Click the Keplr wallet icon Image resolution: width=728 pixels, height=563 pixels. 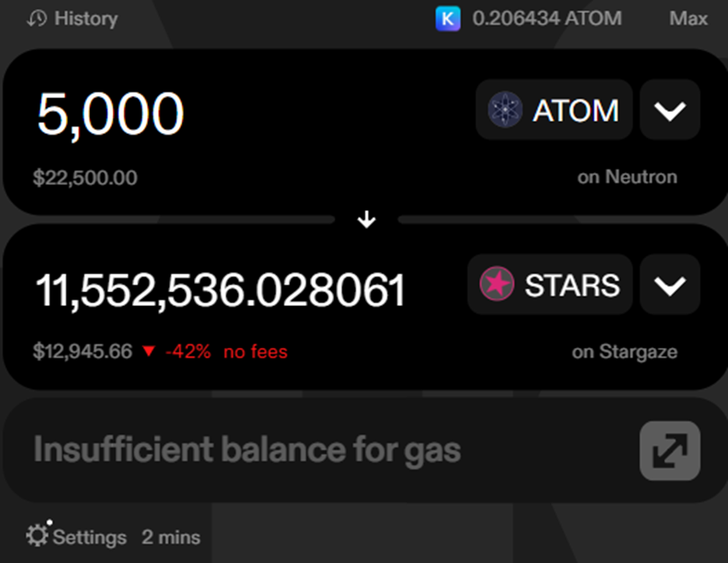coord(447,18)
